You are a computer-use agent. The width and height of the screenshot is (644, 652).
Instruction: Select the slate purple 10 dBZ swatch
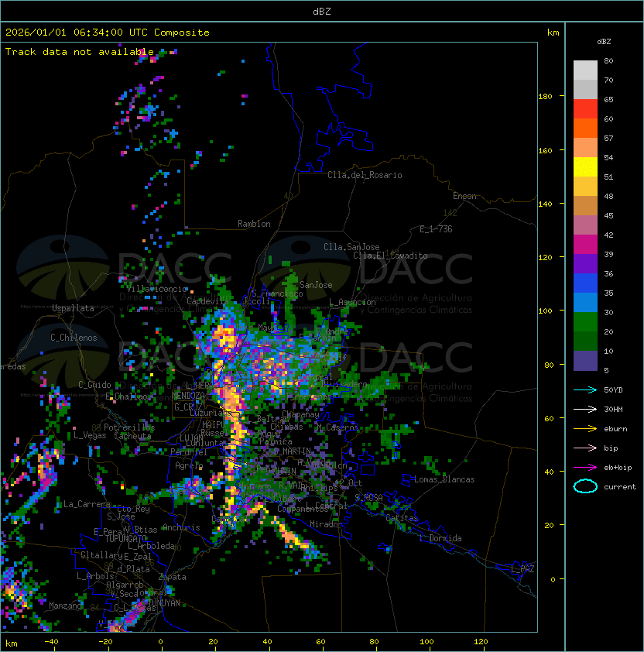tap(585, 361)
